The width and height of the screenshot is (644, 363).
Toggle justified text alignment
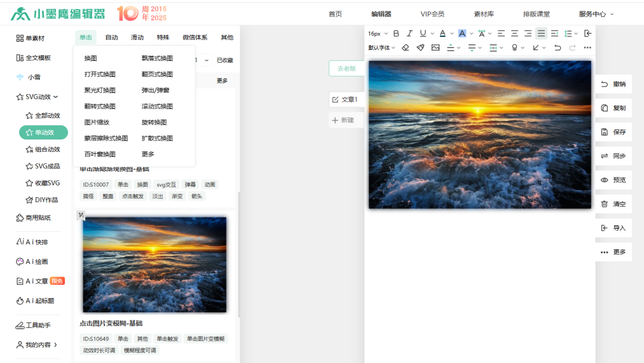coord(541,33)
